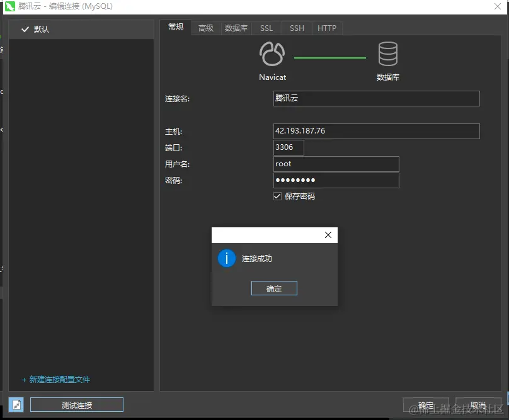Click the Navicat app icon in the title bar
The image size is (509, 420).
[x=10, y=6]
